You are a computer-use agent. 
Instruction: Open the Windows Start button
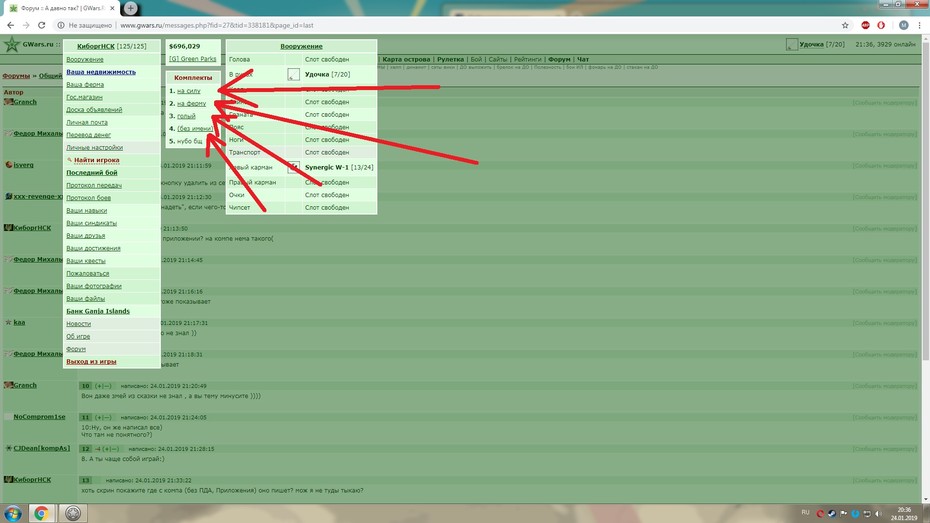pyautogui.click(x=12, y=513)
